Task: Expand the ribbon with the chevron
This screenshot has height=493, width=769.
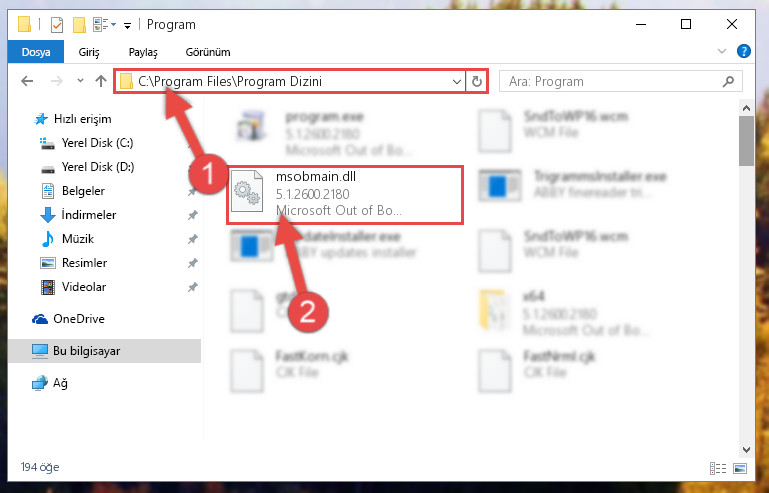Action: click(x=722, y=51)
